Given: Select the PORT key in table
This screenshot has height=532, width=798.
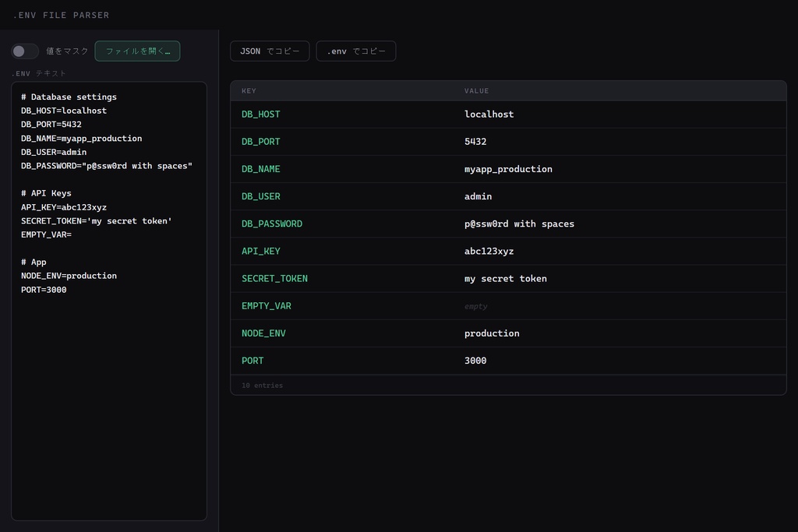Looking at the screenshot, I should 252,361.
